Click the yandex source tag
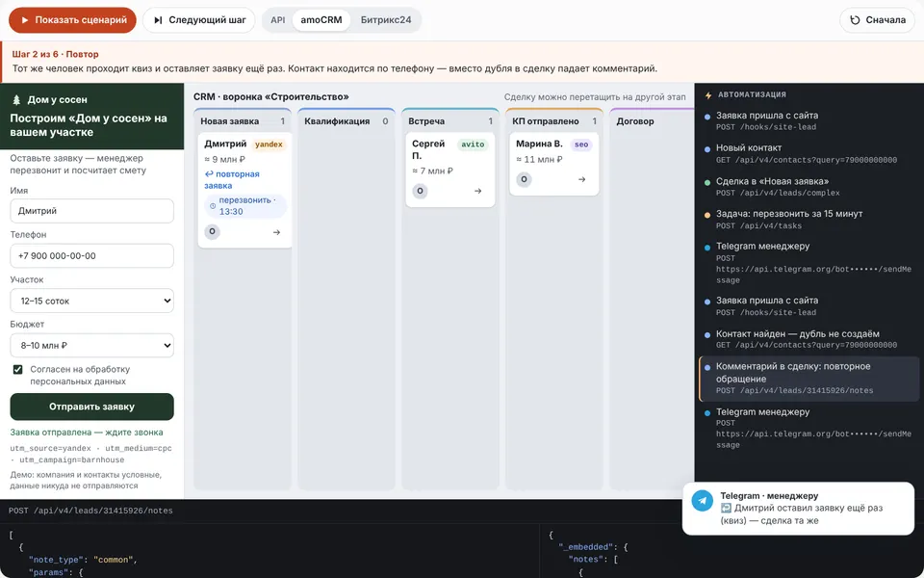924x578 pixels. (x=269, y=144)
